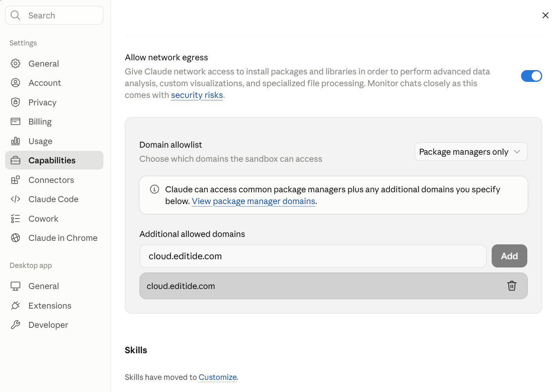Click the Cowork checklist icon

coord(15,219)
